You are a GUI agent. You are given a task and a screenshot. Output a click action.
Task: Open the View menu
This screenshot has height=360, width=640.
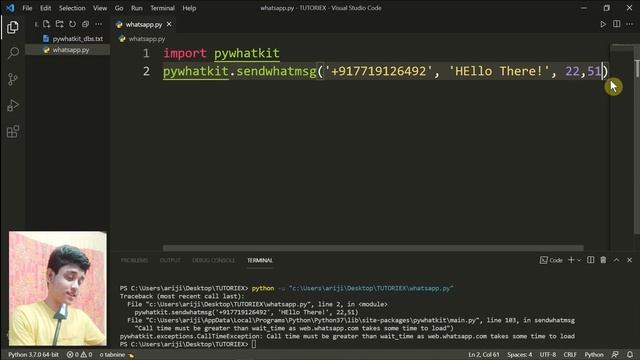(x=100, y=8)
